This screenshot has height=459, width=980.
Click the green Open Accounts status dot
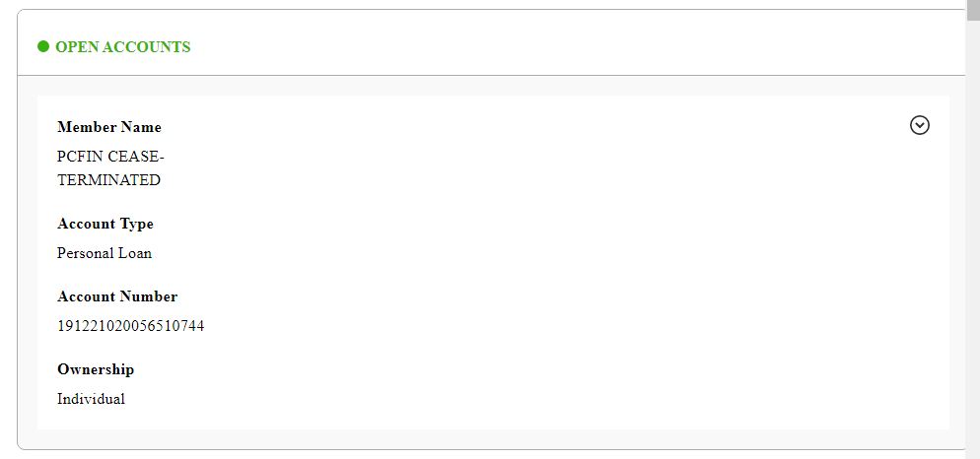pyautogui.click(x=43, y=46)
